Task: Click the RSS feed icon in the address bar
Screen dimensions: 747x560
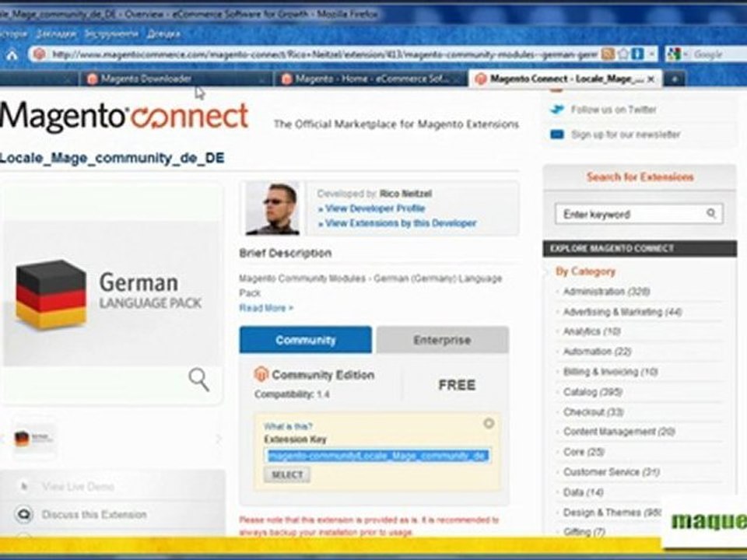Action: [608, 54]
